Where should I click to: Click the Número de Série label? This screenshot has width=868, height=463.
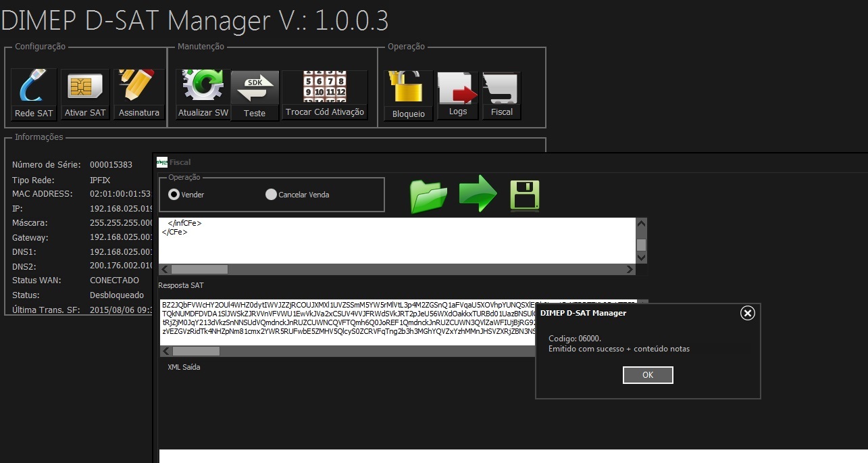pos(47,165)
